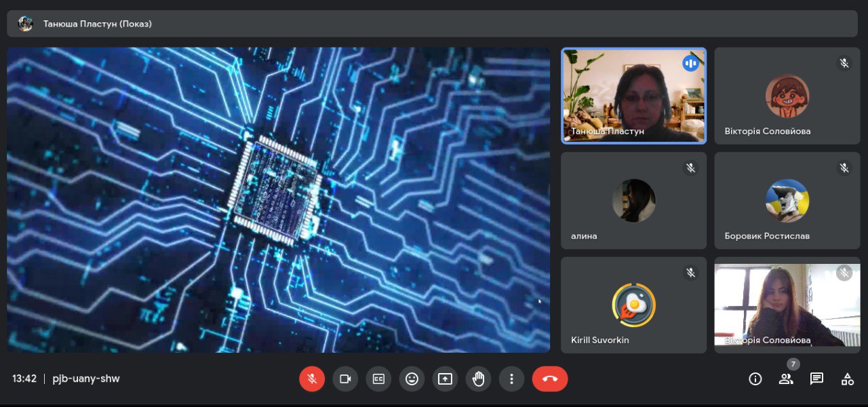
Task: Select Танюша Пластун's video tile
Action: 633,95
